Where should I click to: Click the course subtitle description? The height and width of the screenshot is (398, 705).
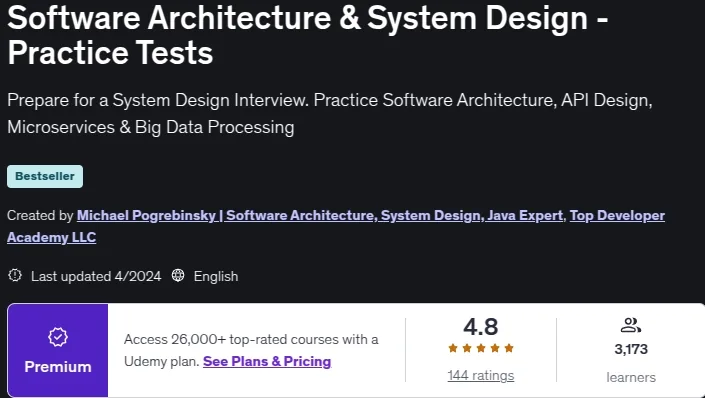[330, 113]
